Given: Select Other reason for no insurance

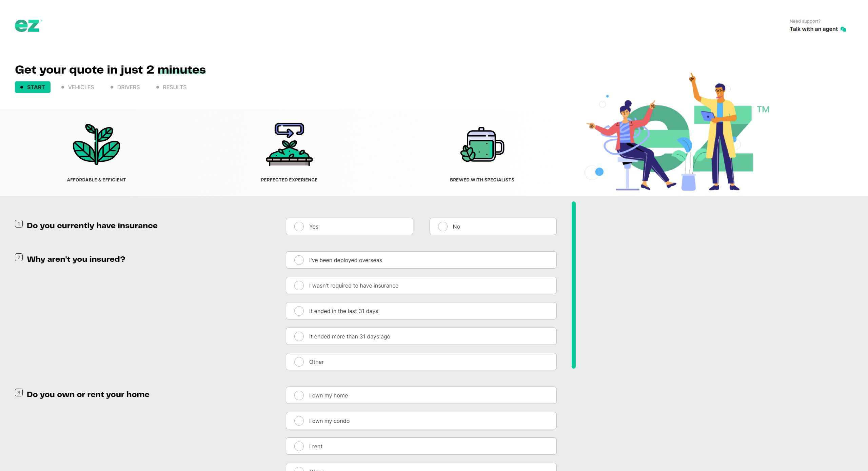Looking at the screenshot, I should pyautogui.click(x=299, y=362).
